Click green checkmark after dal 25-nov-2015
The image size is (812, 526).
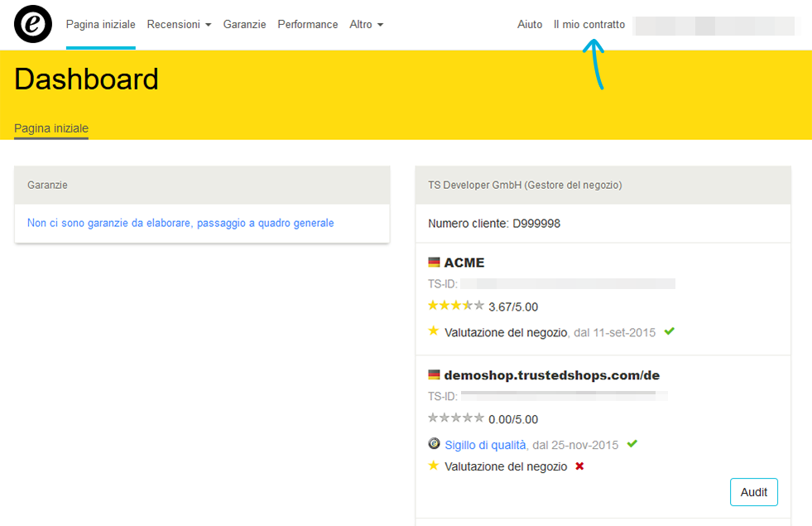(x=632, y=444)
